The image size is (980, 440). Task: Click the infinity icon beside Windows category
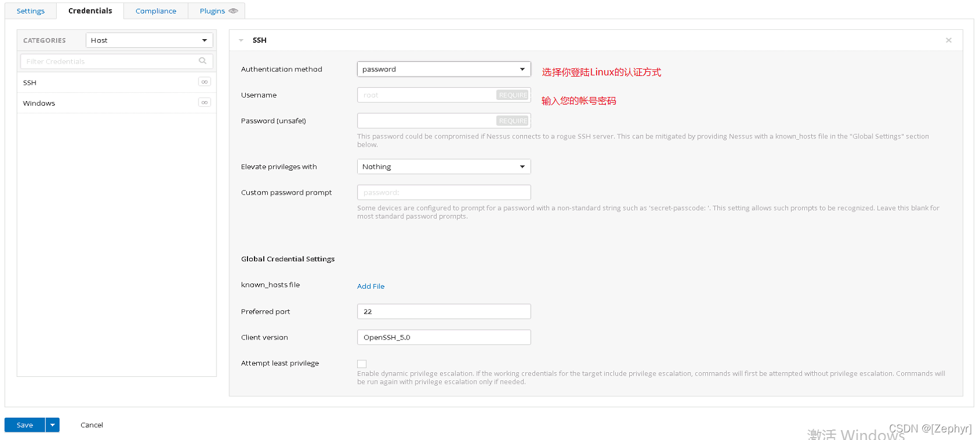pos(204,102)
